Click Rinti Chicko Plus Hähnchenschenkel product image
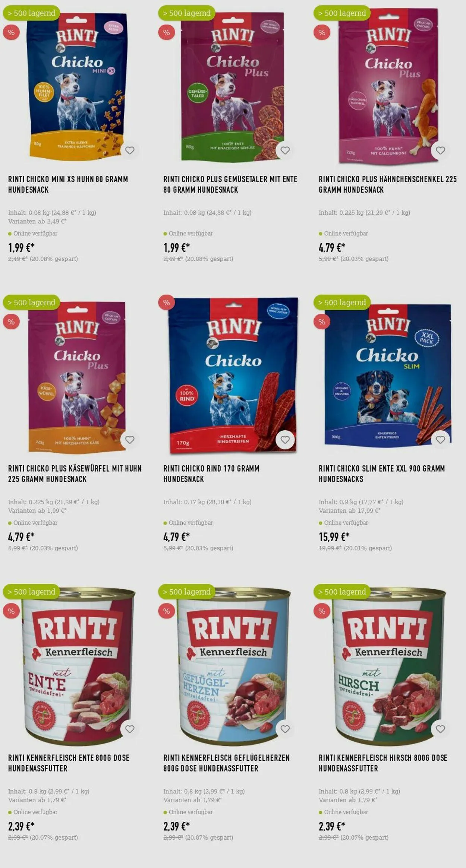Image resolution: width=466 pixels, height=868 pixels. point(388,86)
